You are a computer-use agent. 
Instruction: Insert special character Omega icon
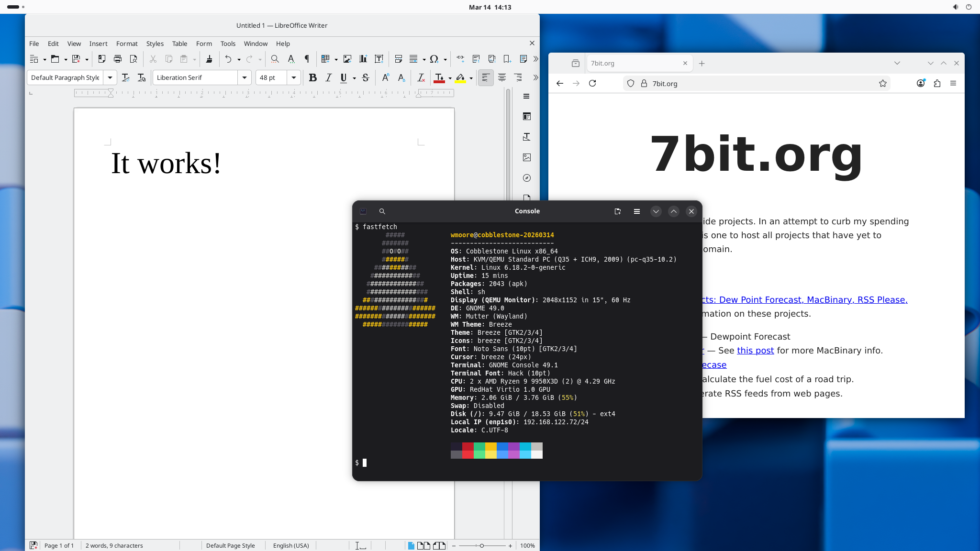click(434, 59)
